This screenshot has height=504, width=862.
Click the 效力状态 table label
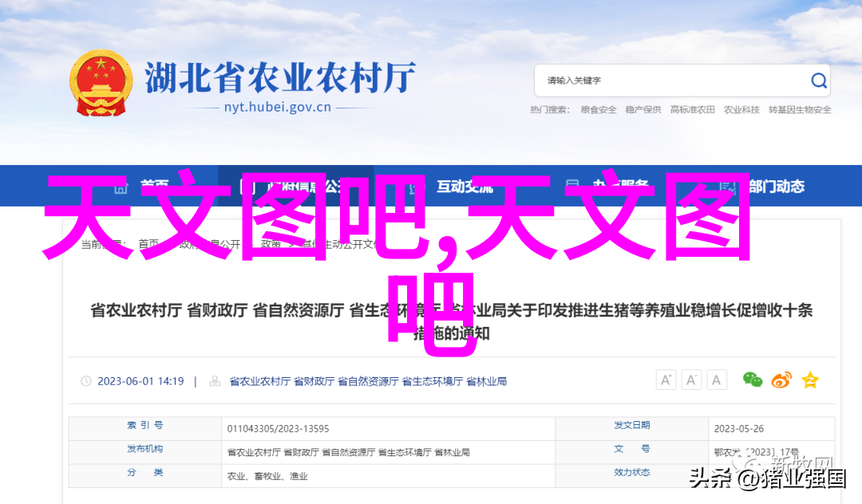pos(631,472)
